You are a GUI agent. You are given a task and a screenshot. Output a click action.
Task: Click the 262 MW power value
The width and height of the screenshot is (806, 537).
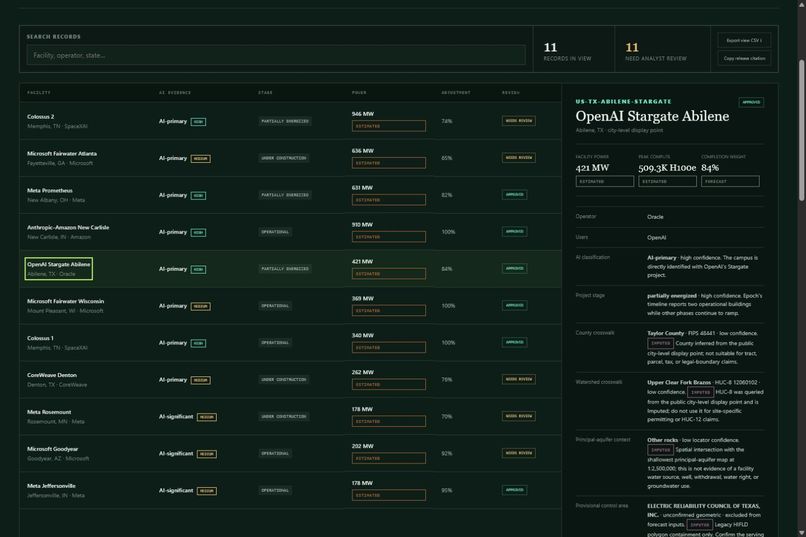[363, 373]
